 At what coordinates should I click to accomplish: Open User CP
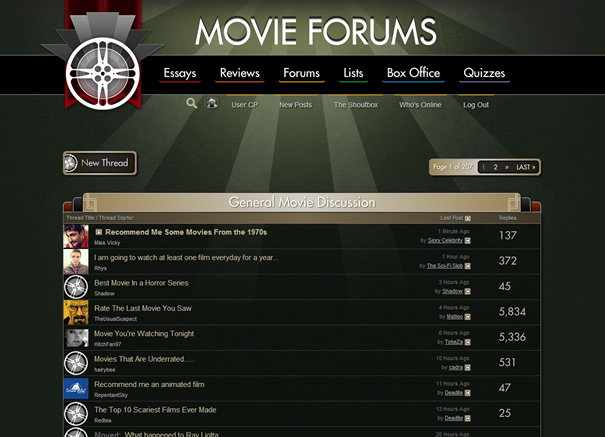point(245,105)
